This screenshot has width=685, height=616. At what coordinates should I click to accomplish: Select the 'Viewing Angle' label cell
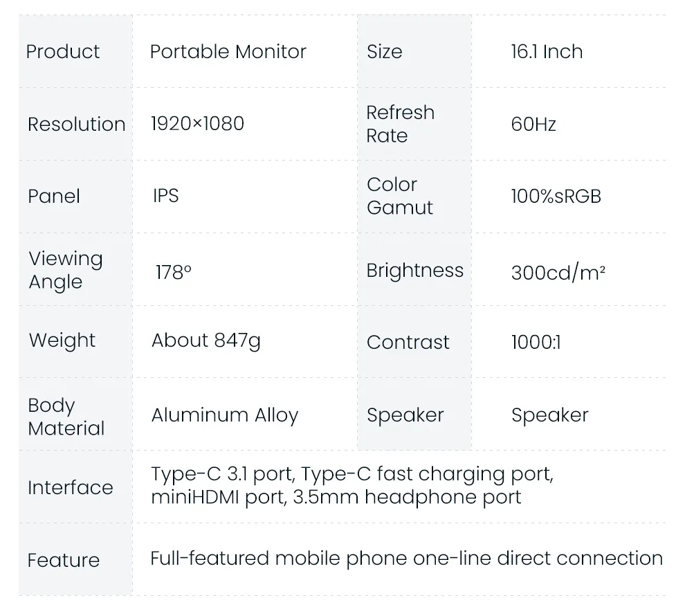coord(66,270)
